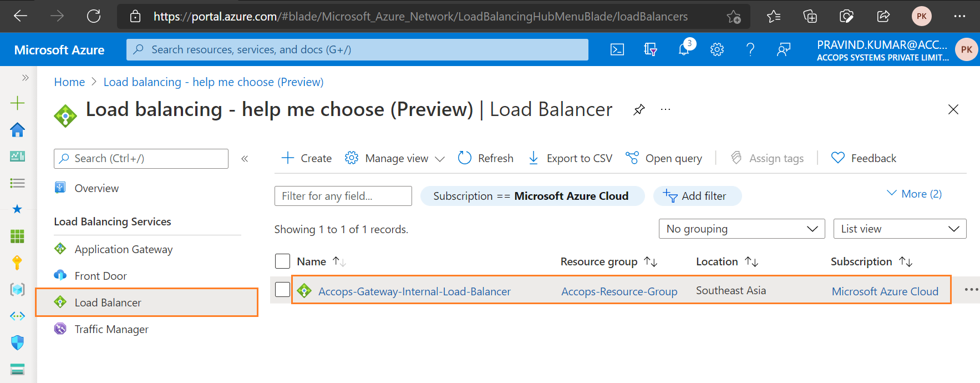Open Dashboard icon in sidebar
The width and height of the screenshot is (980, 383).
point(18,157)
